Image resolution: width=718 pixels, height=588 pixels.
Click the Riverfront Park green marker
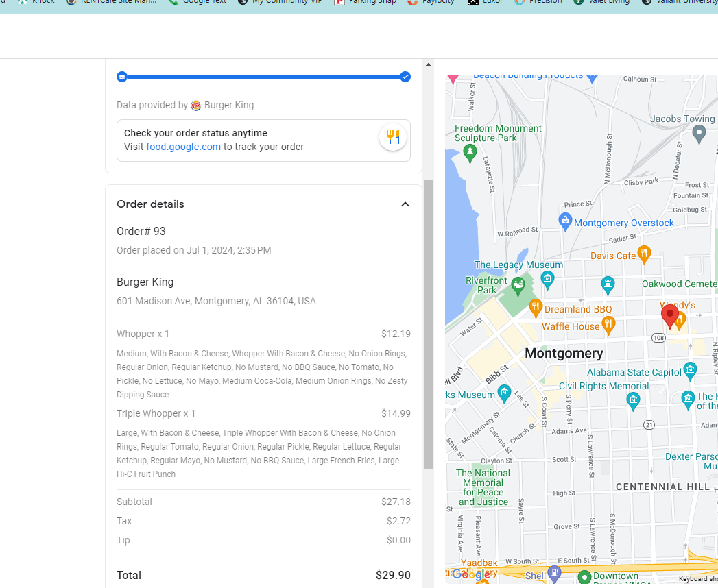(x=518, y=283)
